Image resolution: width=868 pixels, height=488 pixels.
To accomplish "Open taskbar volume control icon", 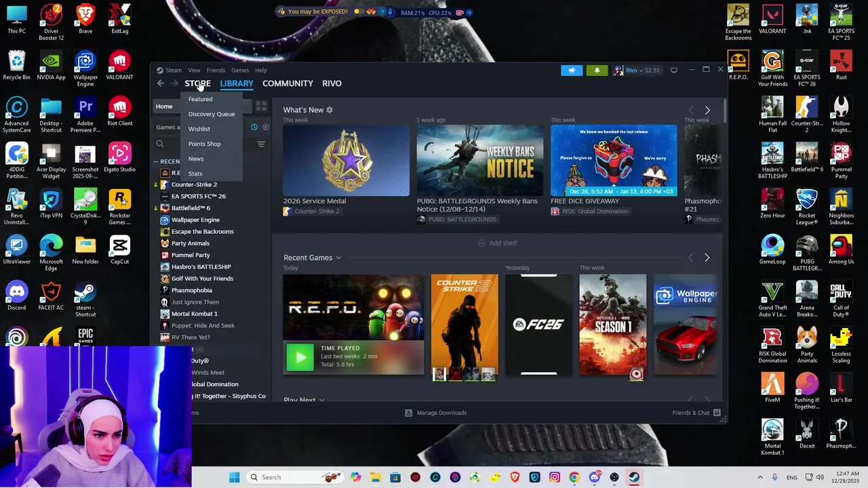I will click(x=821, y=477).
